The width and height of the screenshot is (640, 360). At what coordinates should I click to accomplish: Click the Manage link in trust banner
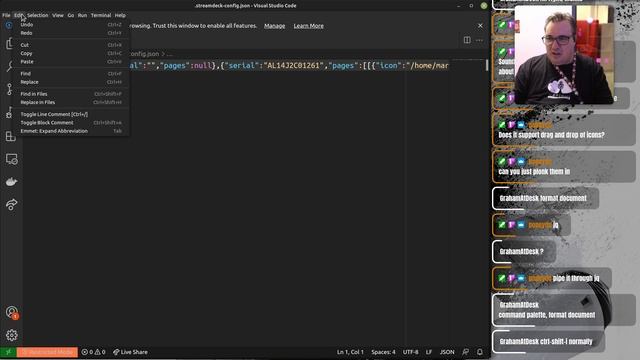point(274,26)
